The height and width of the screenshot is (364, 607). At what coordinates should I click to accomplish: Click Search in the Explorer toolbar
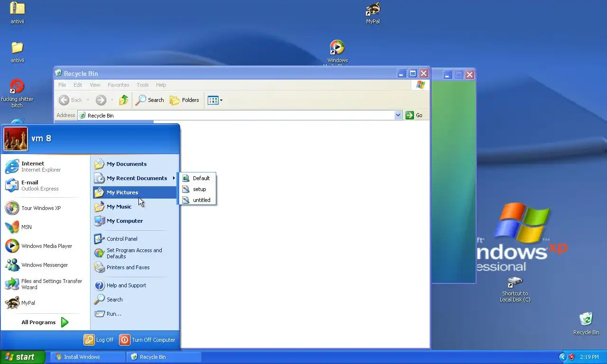tap(150, 100)
